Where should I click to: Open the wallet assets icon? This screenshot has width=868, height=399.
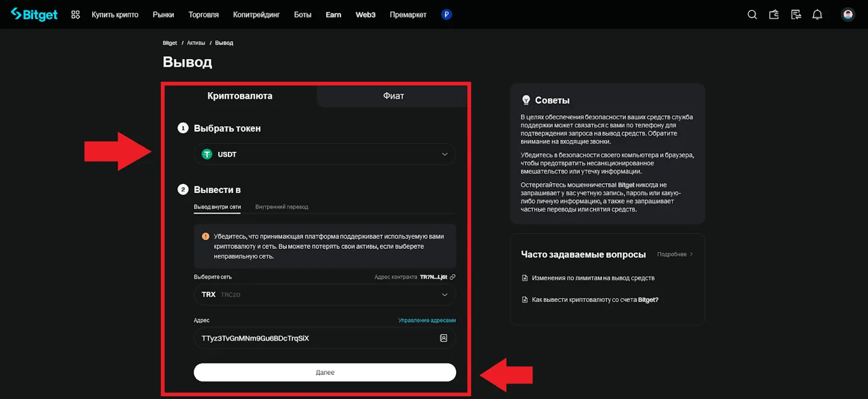point(774,14)
